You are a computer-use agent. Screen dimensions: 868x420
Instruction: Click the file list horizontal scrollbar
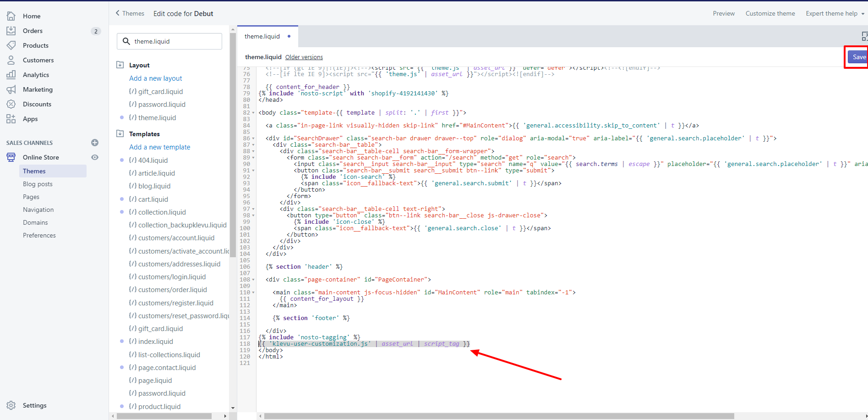click(164, 416)
